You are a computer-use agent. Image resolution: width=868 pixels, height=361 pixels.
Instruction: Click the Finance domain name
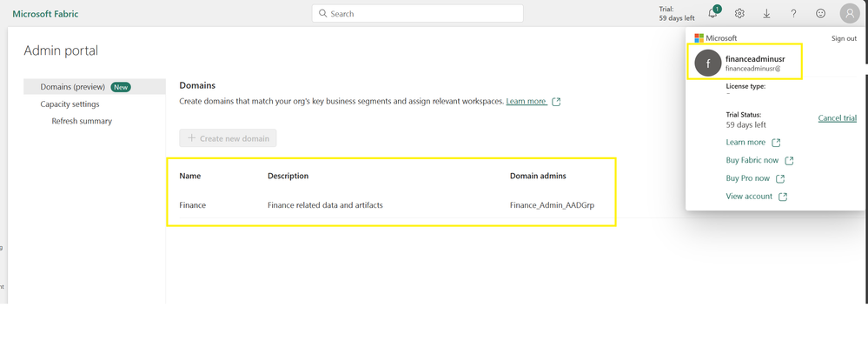point(193,205)
